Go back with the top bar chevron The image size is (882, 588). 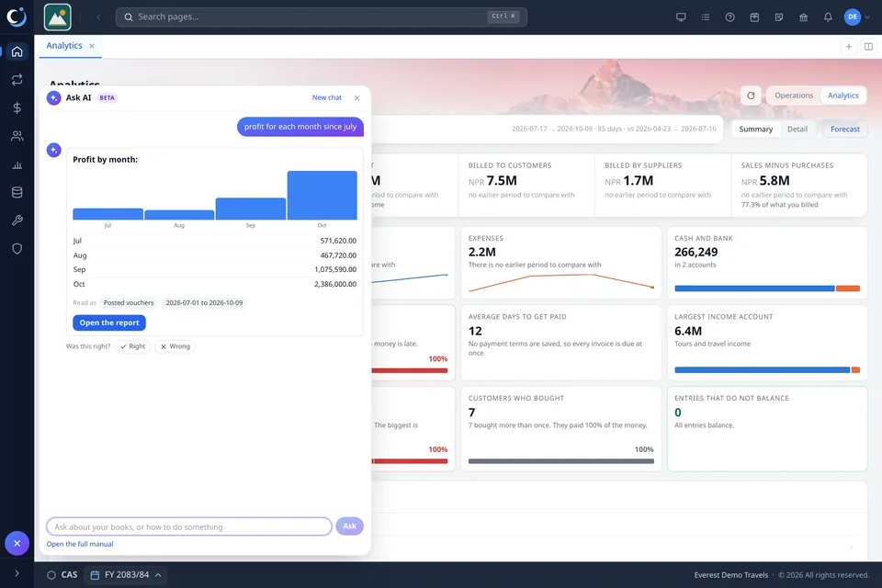click(x=98, y=17)
